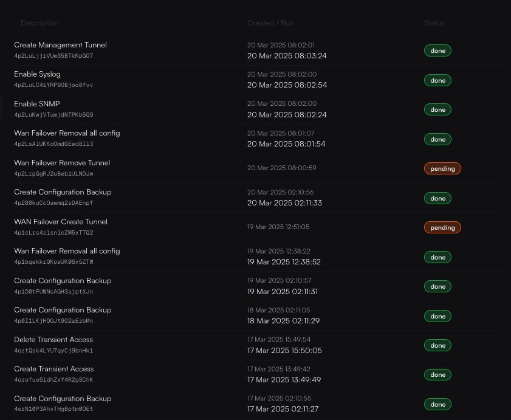Open the WAN Failover Create Tunnel job

(x=61, y=222)
